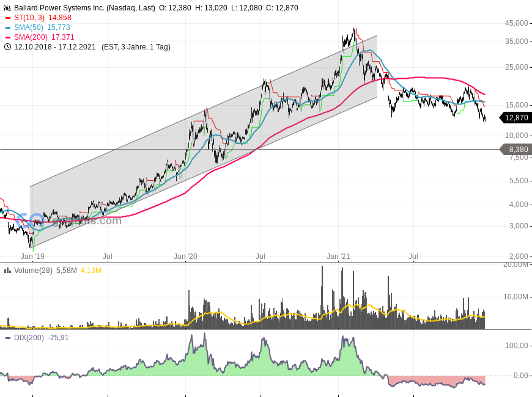Click the L: 12,080 low value
This screenshot has height=397, width=532.
click(246, 8)
